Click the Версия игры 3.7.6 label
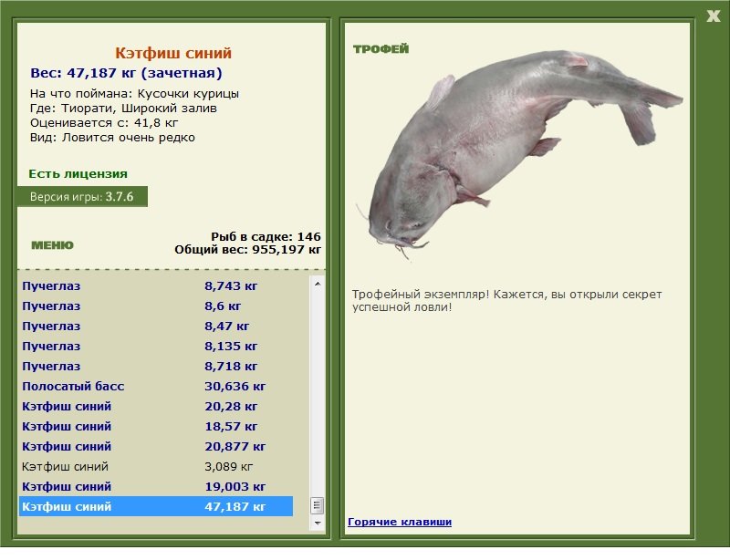This screenshot has width=730, height=560. click(82, 196)
